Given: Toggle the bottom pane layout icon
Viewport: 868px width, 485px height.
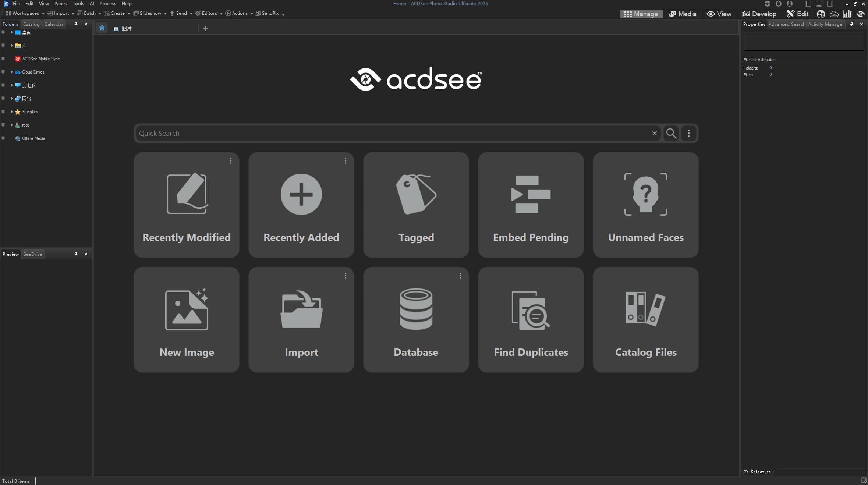Looking at the screenshot, I should 819,4.
